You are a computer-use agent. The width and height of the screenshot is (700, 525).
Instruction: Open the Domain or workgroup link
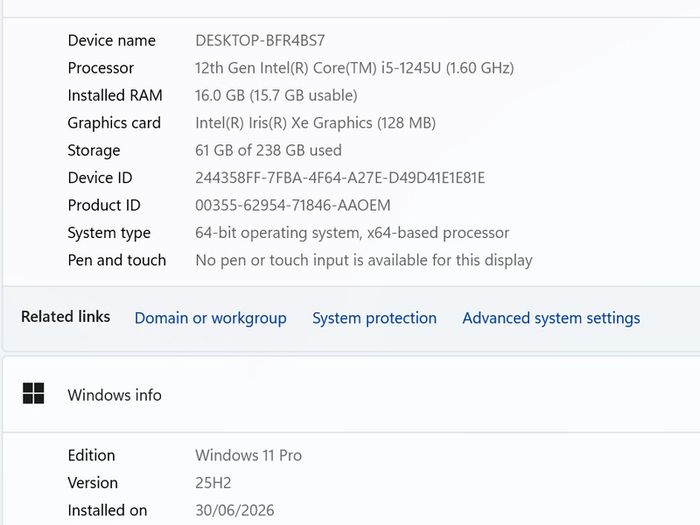coord(210,318)
